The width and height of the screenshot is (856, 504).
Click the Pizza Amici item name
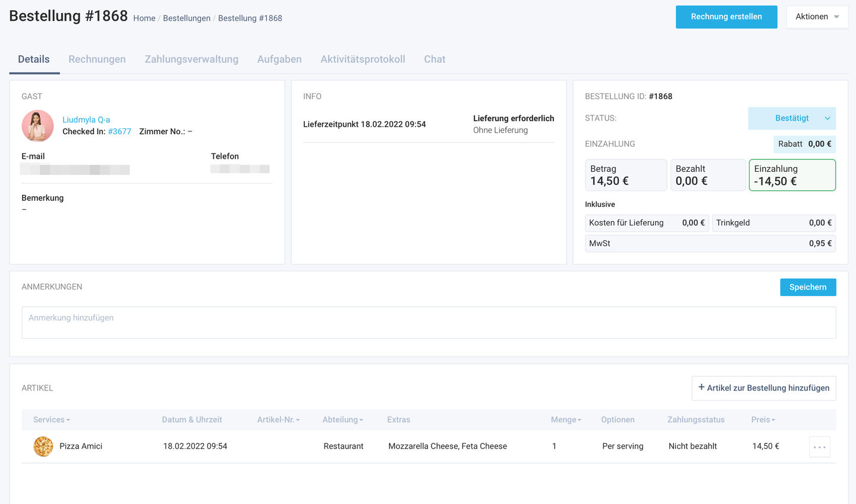tap(81, 446)
